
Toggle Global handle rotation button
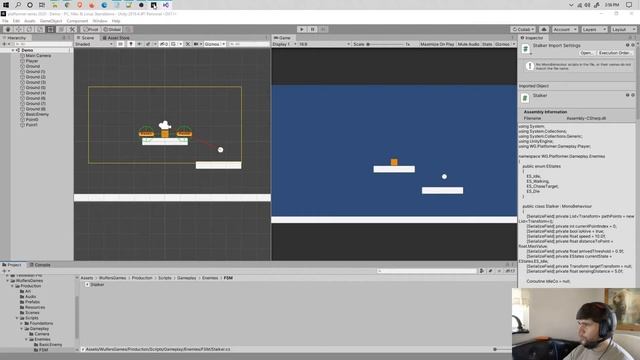point(112,29)
